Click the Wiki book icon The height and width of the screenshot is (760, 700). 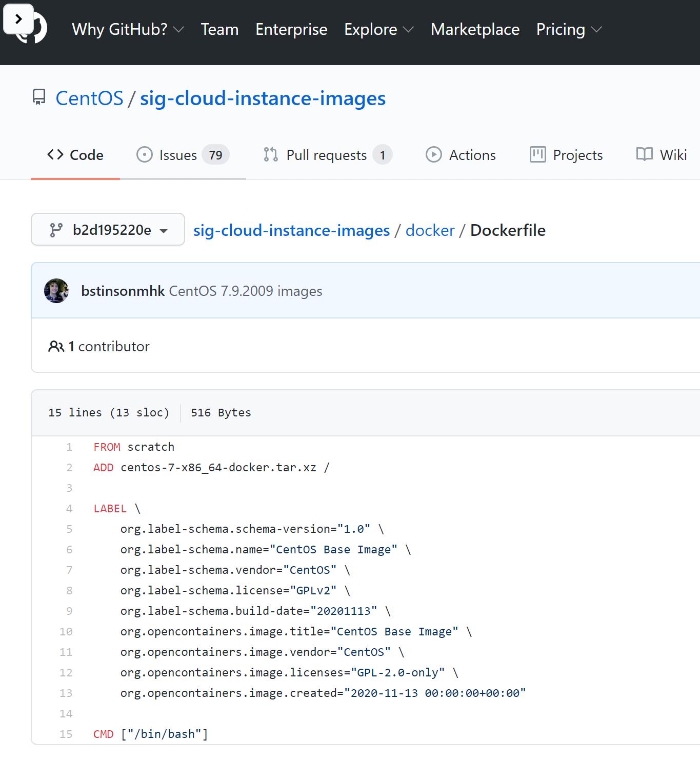click(645, 154)
